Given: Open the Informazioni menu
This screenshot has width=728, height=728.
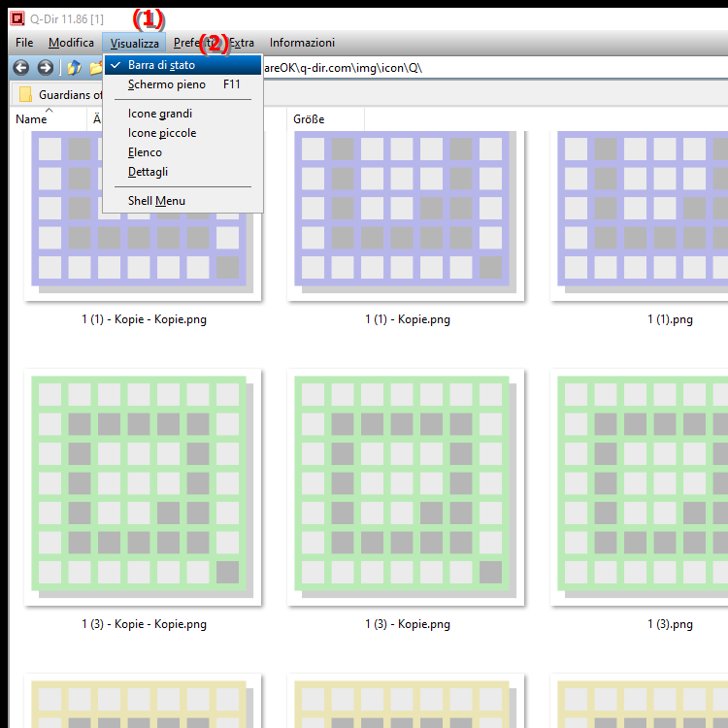Looking at the screenshot, I should [x=302, y=43].
